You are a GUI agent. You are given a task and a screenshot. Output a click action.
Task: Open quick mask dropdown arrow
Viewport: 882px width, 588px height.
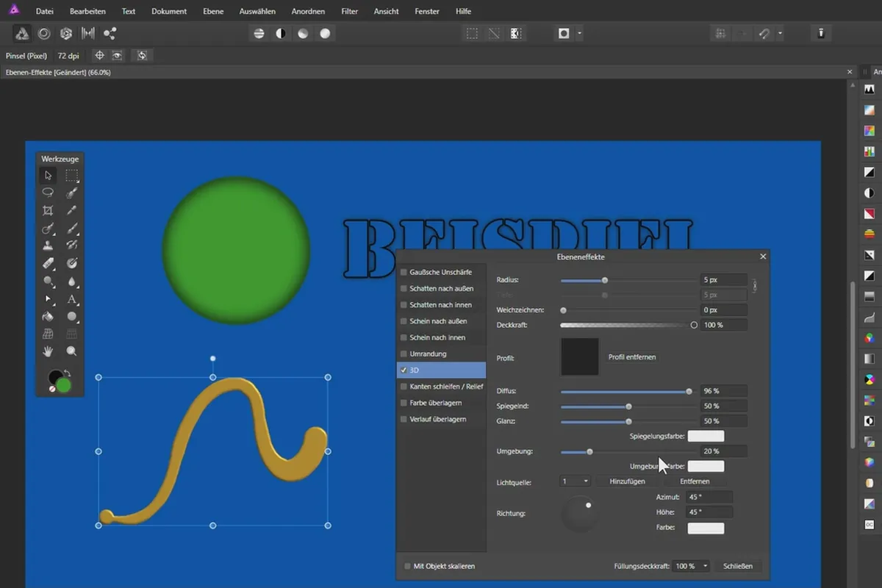580,33
